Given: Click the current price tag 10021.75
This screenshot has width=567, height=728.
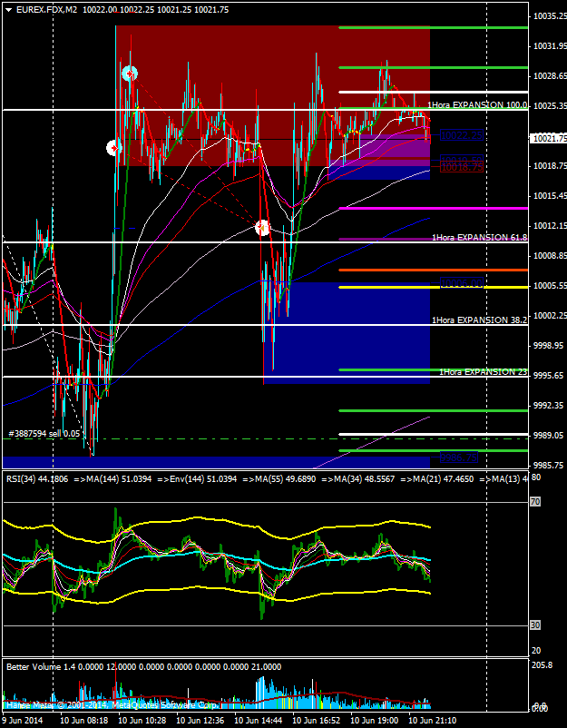Looking at the screenshot, I should [547, 138].
